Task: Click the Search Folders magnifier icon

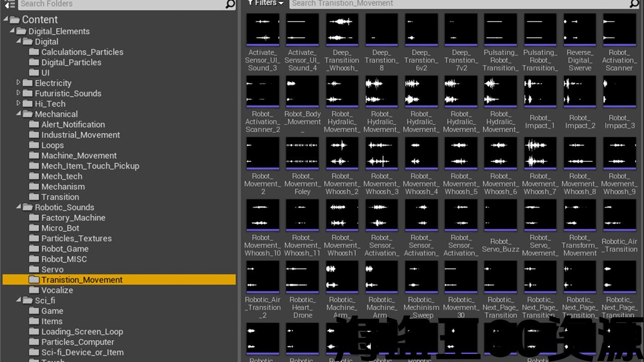Action: 230,4
